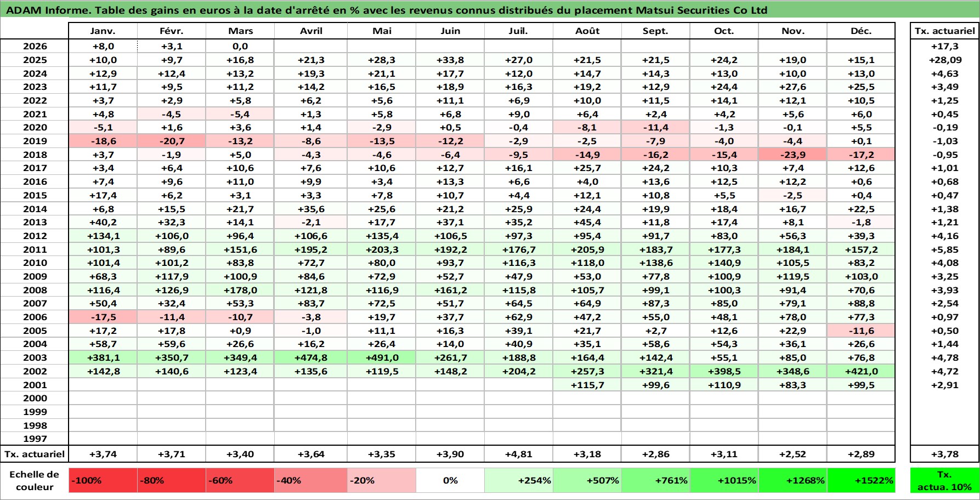Click the 0,0 cell for March 2026
Viewport: 980px width, 500px height.
click(240, 47)
